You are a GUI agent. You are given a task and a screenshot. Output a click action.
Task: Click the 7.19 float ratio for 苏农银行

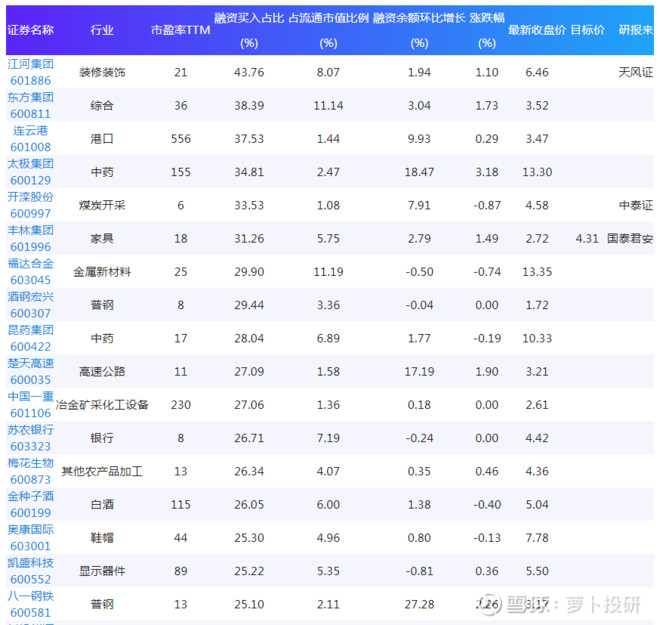coord(328,438)
